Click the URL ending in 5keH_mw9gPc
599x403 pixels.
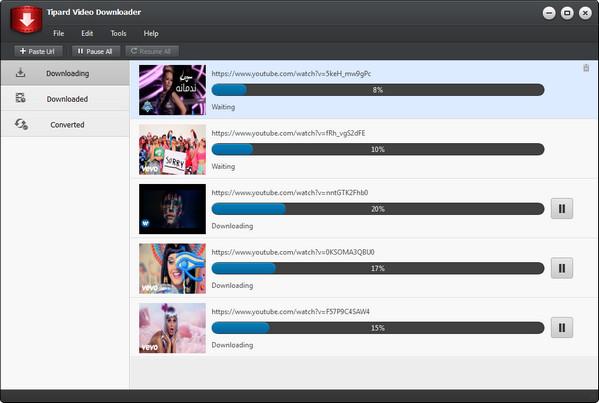(291, 73)
